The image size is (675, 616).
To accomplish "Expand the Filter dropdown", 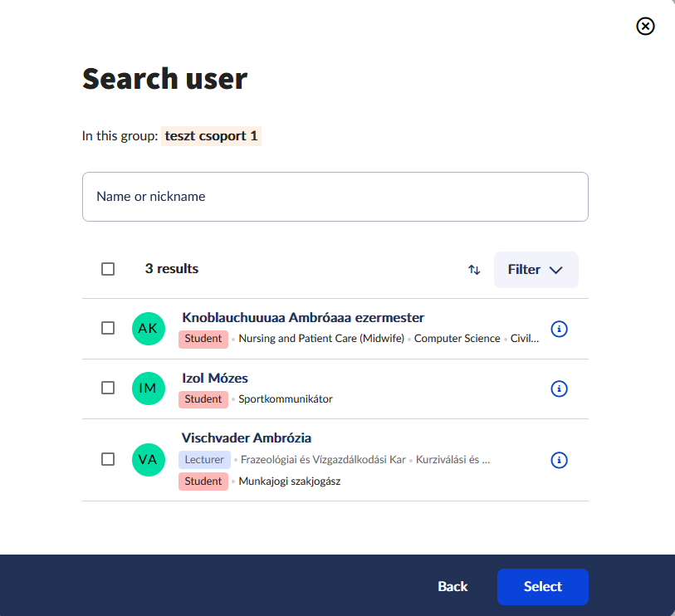I will point(536,270).
